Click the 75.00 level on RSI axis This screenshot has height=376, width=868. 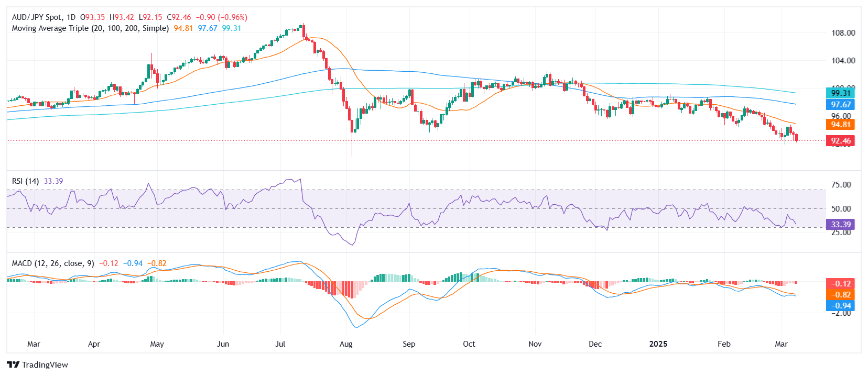tap(841, 185)
